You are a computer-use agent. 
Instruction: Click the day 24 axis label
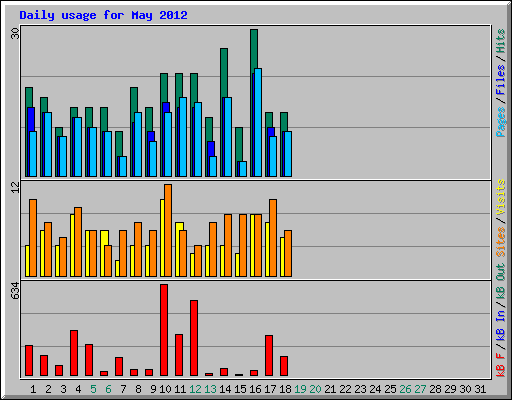[x=375, y=389]
